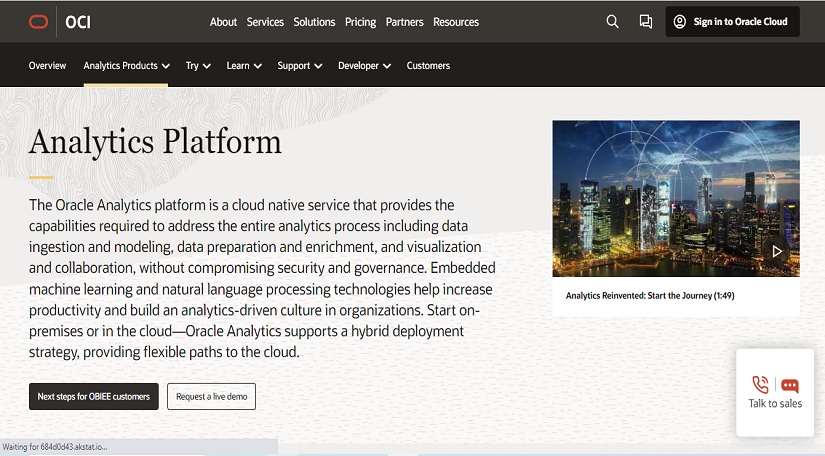This screenshot has width=825, height=456.
Task: Expand the Support dropdown
Action: pos(299,66)
